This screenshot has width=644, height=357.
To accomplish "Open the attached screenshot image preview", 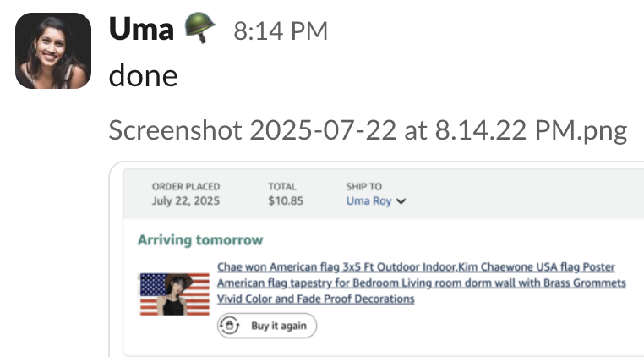I will point(377,259).
